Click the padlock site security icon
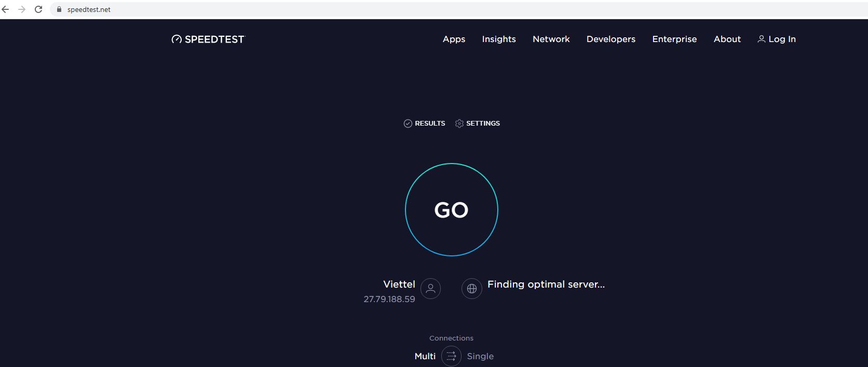Screen dimensions: 868x367 tap(59, 9)
